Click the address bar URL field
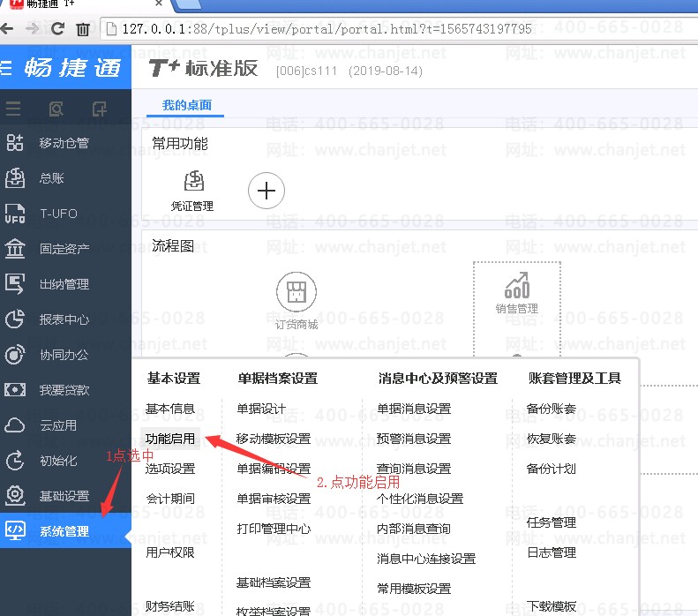 (398, 29)
